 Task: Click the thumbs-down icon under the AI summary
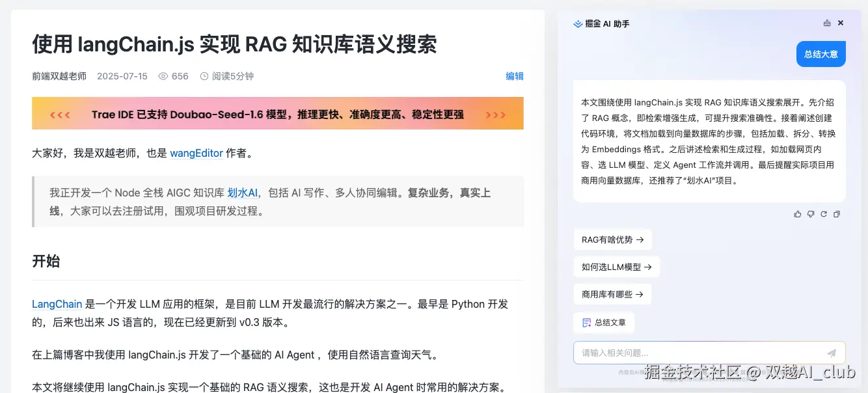811,214
